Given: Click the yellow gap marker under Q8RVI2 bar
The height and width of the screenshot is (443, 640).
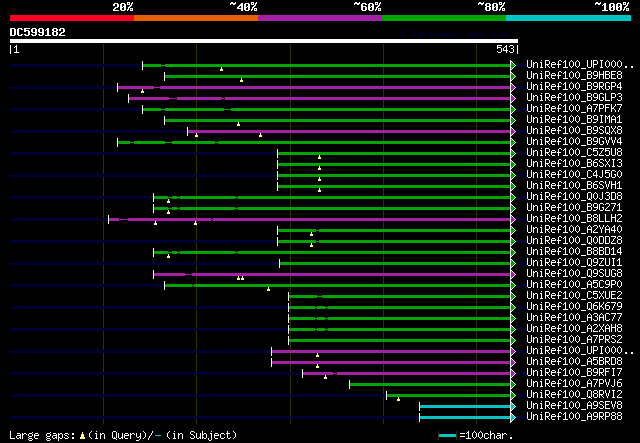Looking at the screenshot, I should tap(398, 399).
